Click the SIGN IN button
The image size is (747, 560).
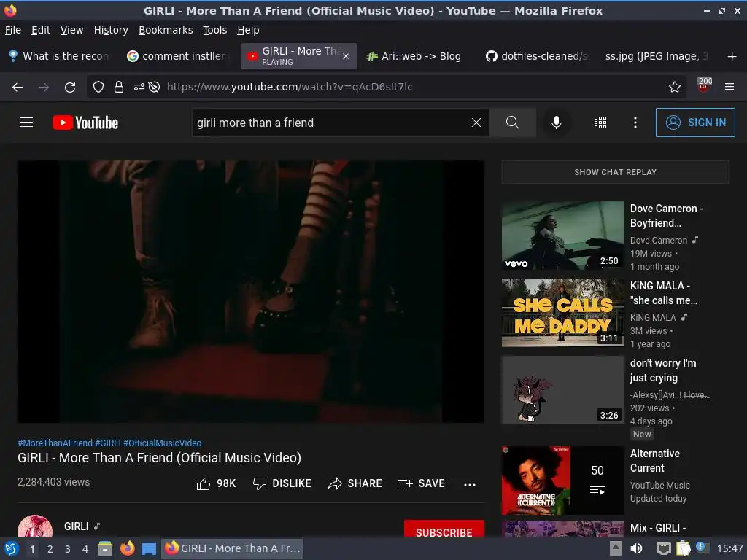[695, 122]
